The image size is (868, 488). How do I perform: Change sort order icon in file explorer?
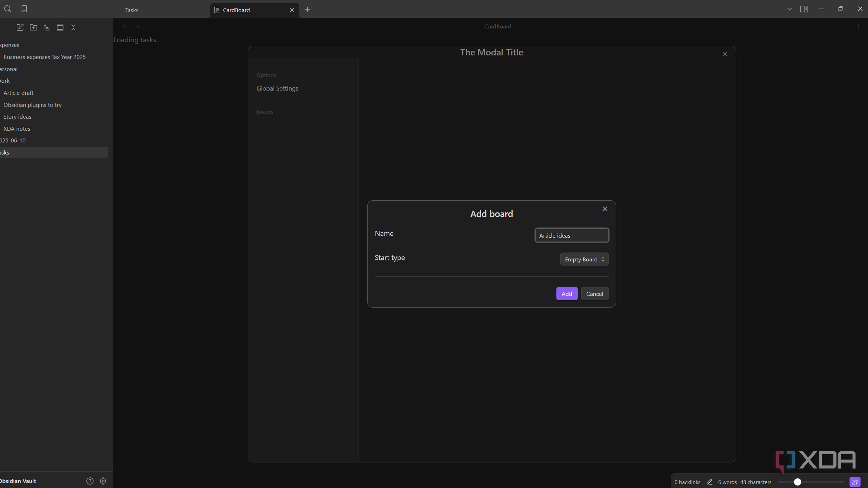(x=47, y=27)
